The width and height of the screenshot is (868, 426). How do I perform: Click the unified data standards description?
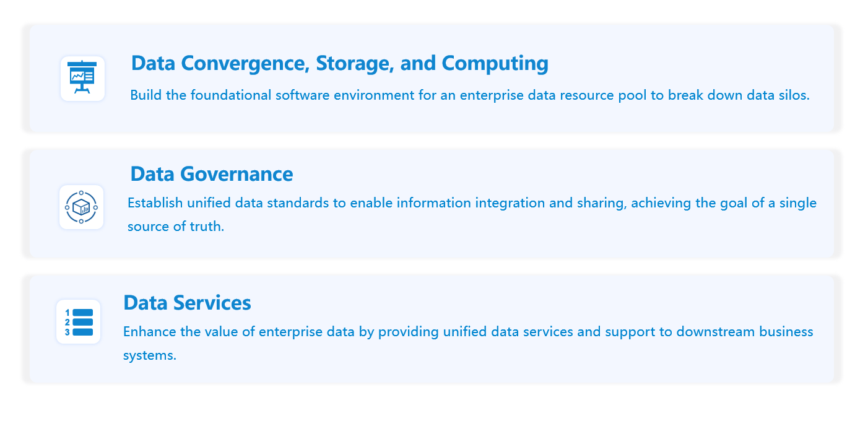[472, 203]
